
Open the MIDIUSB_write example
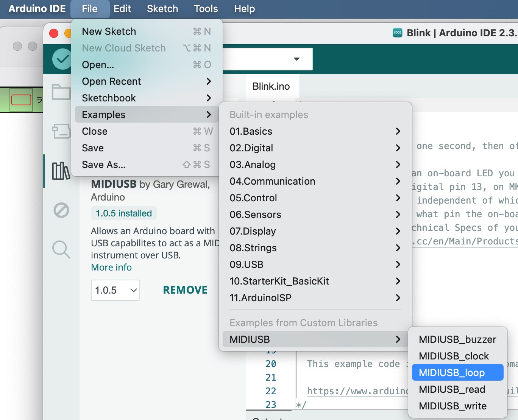[457, 406]
